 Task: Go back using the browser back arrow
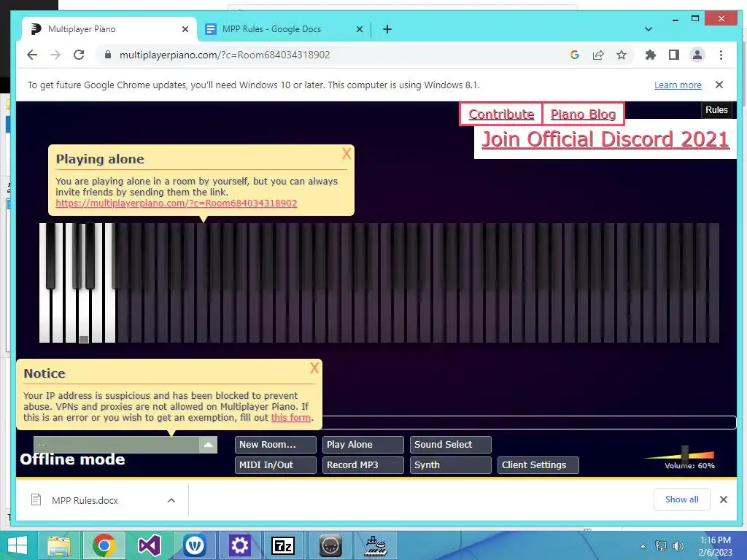pyautogui.click(x=32, y=55)
